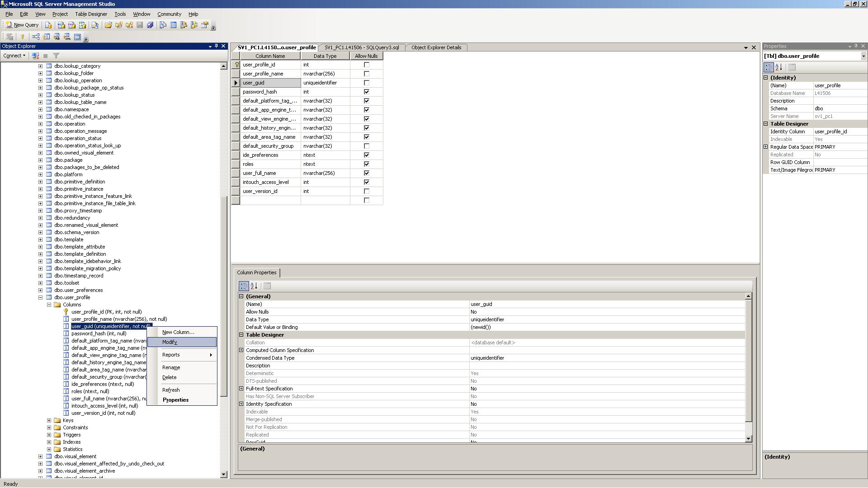Uncheck Allow Nulls for user_full_name

367,173
